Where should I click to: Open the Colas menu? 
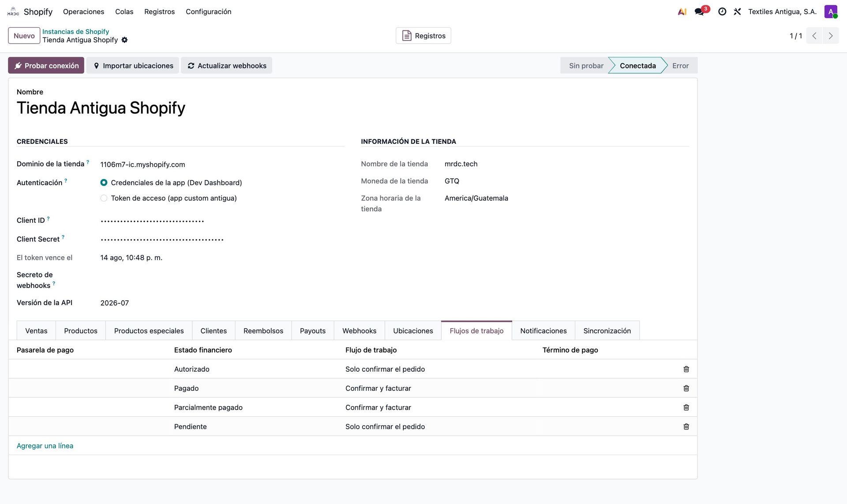(124, 12)
